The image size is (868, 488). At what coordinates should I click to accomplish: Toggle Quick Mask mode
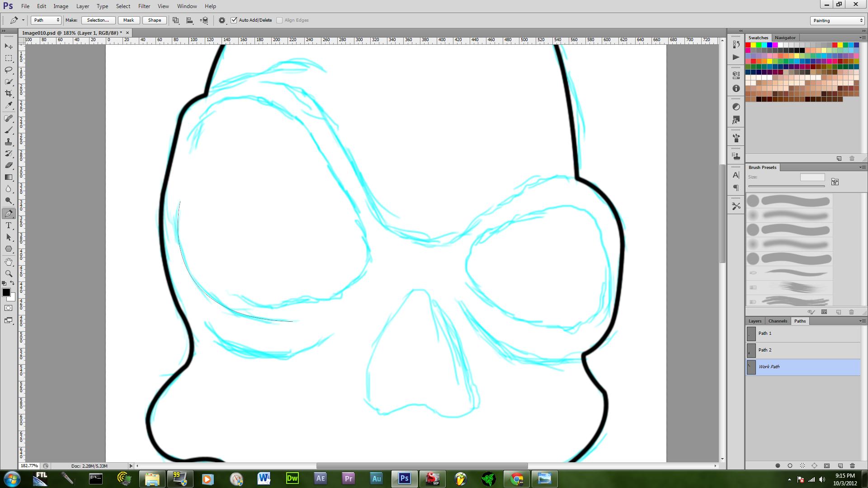9,308
